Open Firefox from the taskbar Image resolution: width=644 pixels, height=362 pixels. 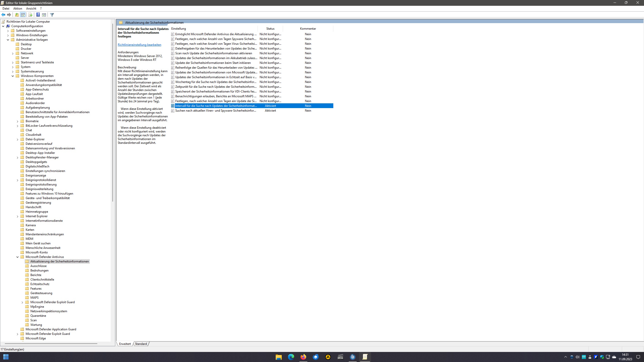[x=303, y=357]
